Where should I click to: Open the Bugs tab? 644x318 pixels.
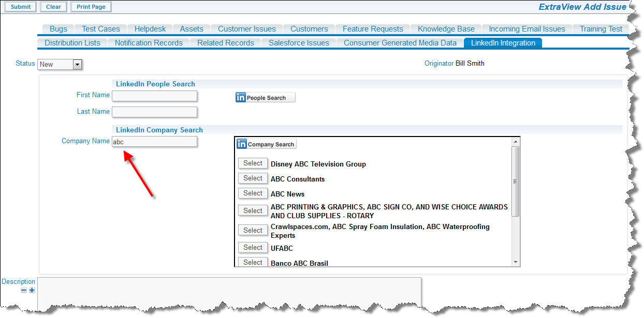pyautogui.click(x=58, y=29)
